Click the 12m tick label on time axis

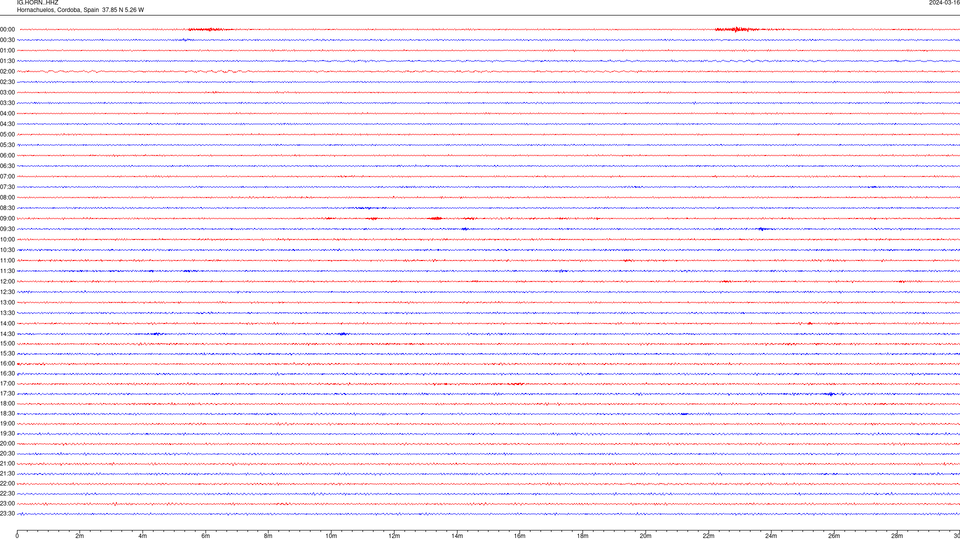[x=394, y=536]
